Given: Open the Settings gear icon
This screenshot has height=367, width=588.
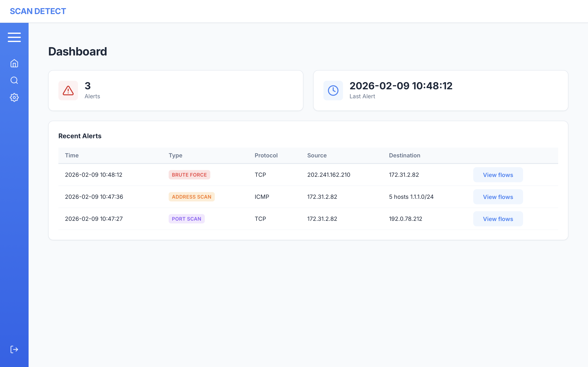Looking at the screenshot, I should [x=14, y=97].
